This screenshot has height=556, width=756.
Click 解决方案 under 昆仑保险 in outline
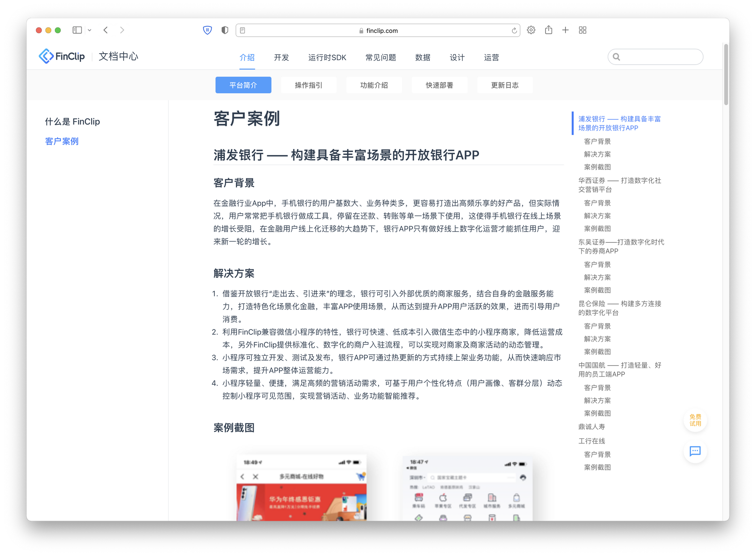pyautogui.click(x=598, y=339)
